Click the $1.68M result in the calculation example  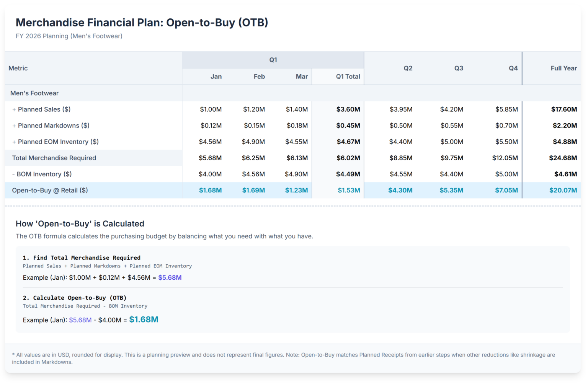click(144, 319)
